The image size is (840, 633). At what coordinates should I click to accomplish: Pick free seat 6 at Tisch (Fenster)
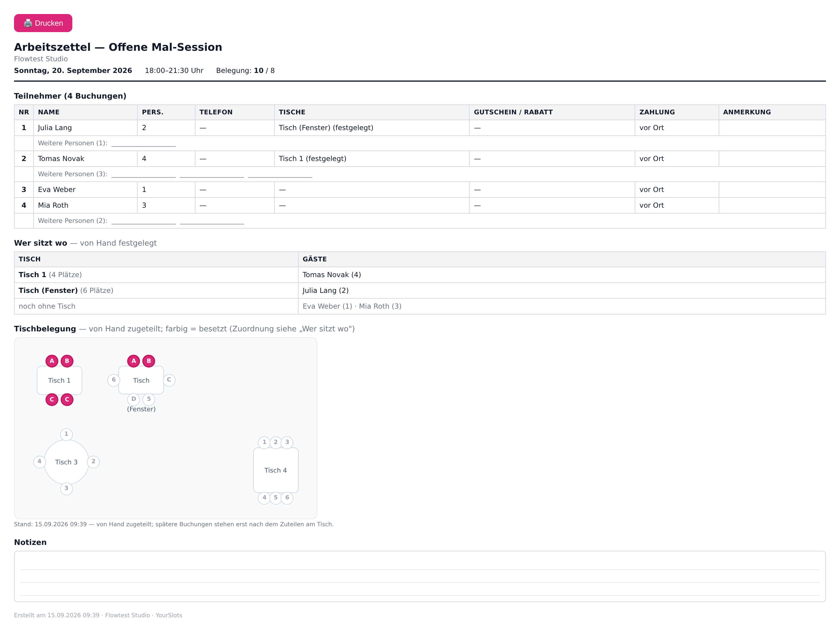pos(113,380)
